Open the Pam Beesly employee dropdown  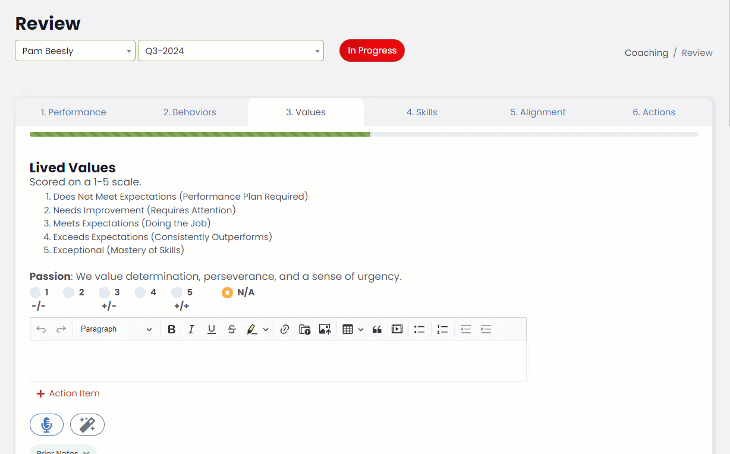pyautogui.click(x=75, y=51)
